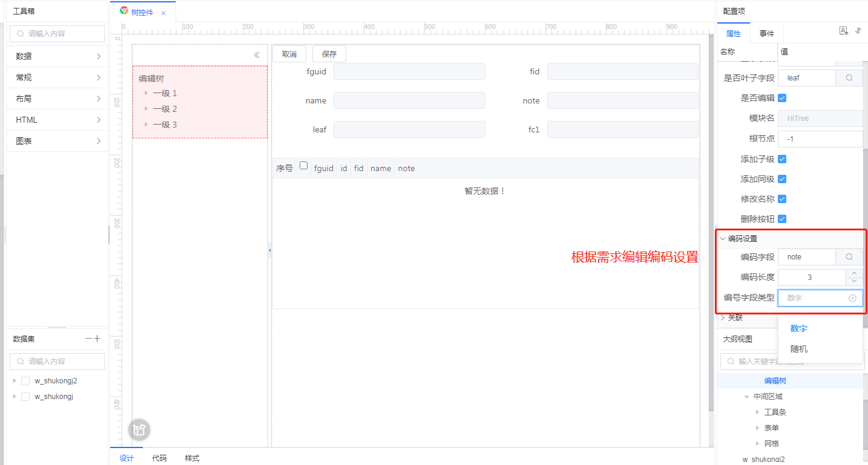
Task: Clear the 编号字段类型 selection with the X icon
Action: pyautogui.click(x=852, y=298)
